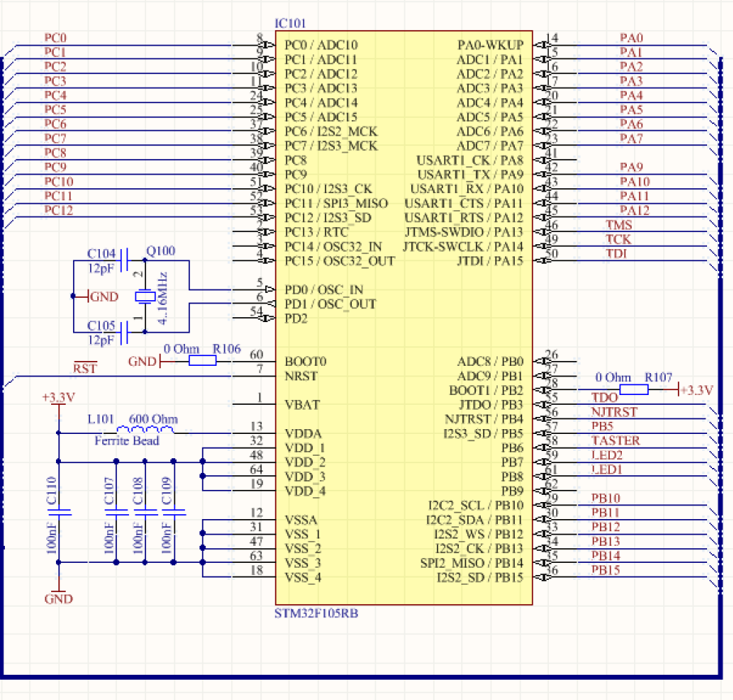Click the NRST pin name
733x700 pixels.
(301, 376)
